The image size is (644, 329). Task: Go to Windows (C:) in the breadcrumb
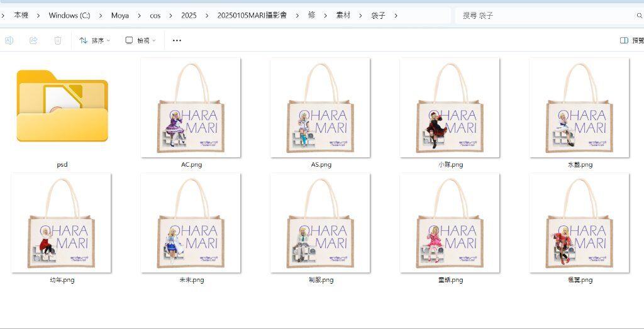(x=69, y=16)
